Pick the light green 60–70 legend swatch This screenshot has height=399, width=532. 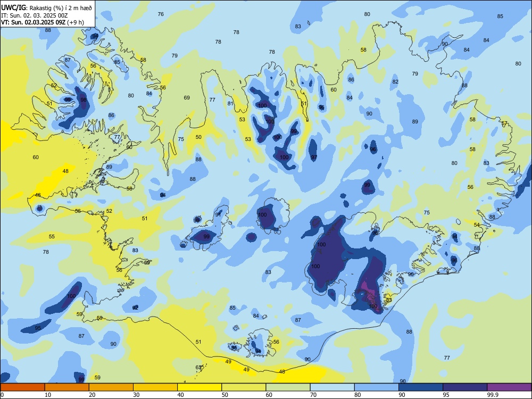(x=288, y=387)
